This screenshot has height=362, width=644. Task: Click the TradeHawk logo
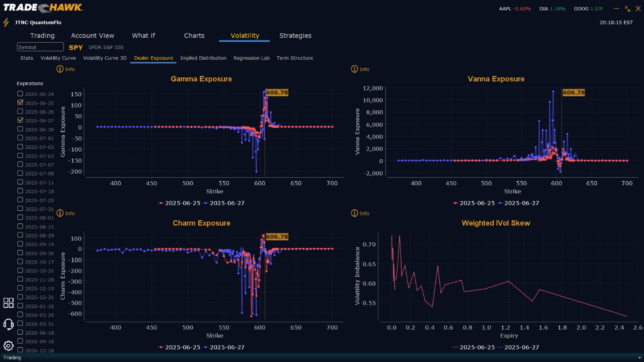point(43,8)
